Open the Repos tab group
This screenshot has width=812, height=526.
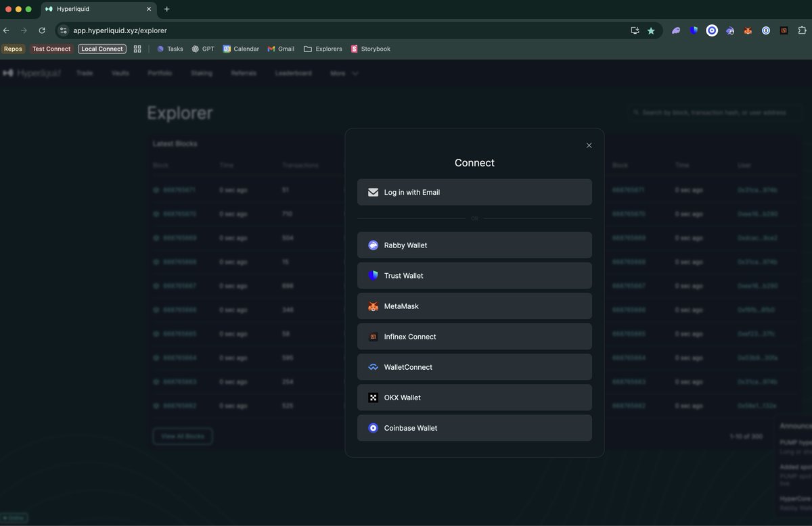point(13,49)
